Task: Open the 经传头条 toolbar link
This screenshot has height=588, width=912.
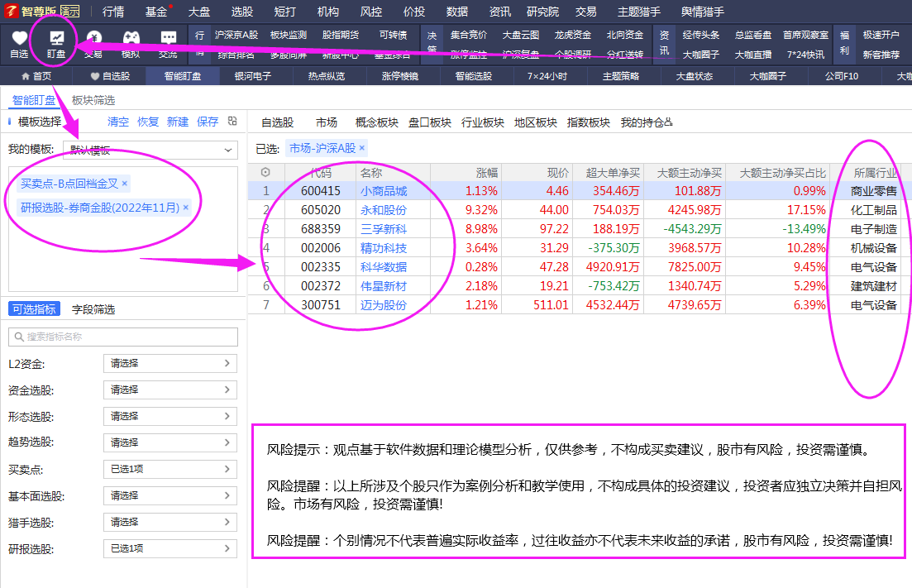Action: pyautogui.click(x=701, y=35)
